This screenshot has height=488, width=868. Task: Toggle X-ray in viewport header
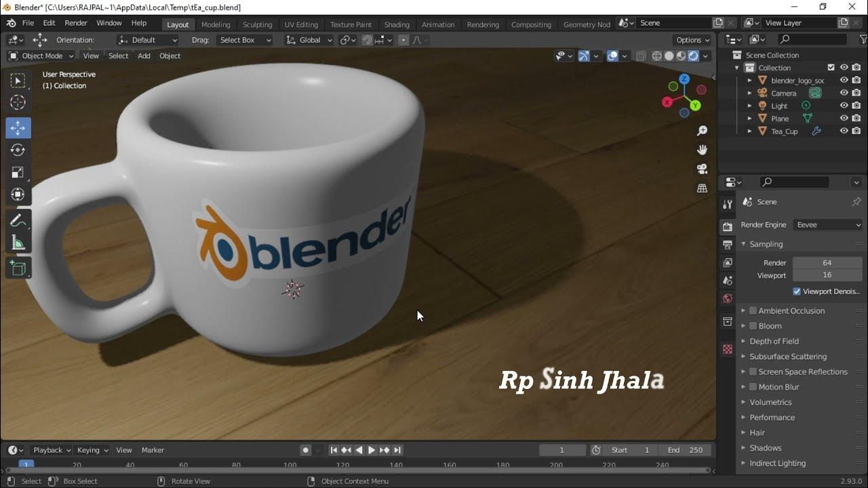click(640, 56)
